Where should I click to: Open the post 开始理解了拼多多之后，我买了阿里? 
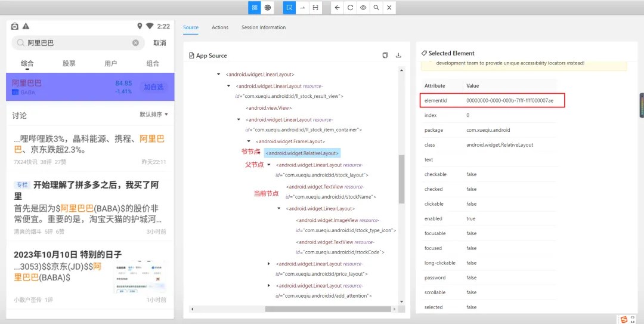[x=86, y=190]
